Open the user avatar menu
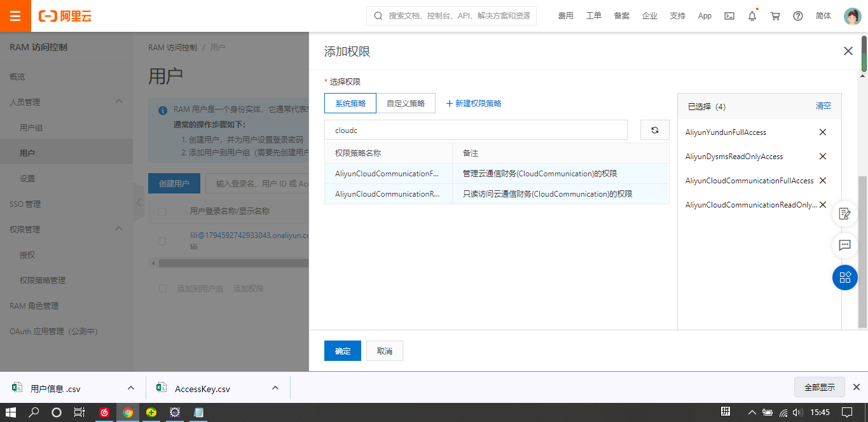Viewport: 868px width, 422px height. click(852, 16)
